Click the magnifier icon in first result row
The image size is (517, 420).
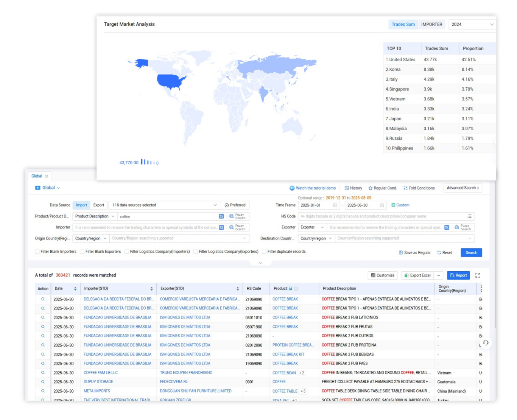coord(43,299)
